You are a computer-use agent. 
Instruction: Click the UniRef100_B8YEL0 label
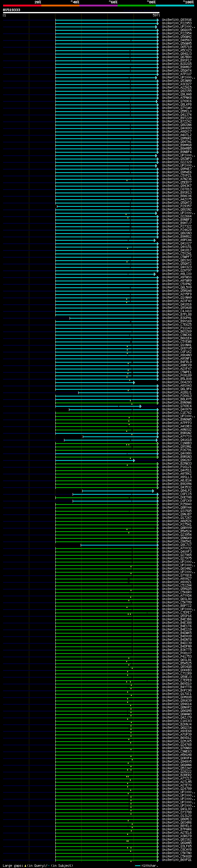click(176, 826)
